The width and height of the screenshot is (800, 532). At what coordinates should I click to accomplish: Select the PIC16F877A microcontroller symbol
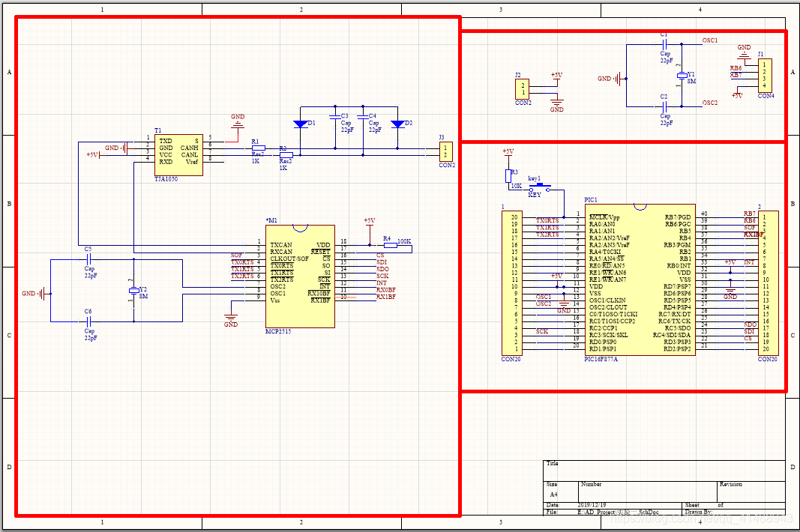640,279
